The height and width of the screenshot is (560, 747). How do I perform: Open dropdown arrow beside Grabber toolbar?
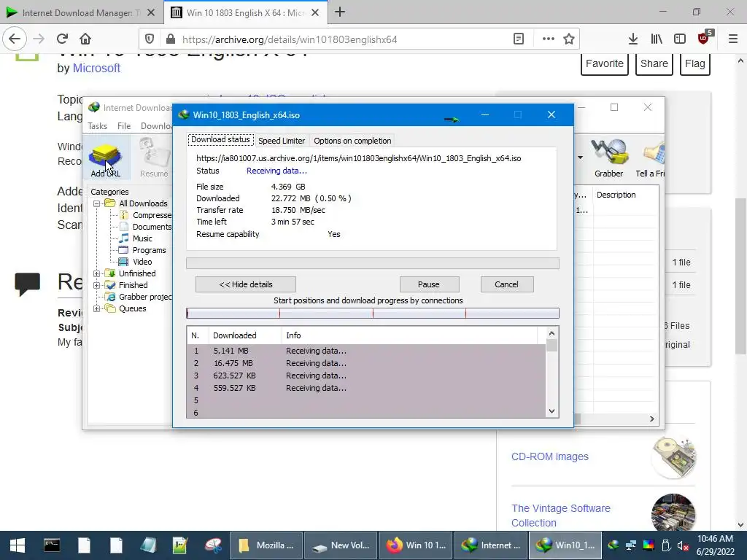(580, 157)
